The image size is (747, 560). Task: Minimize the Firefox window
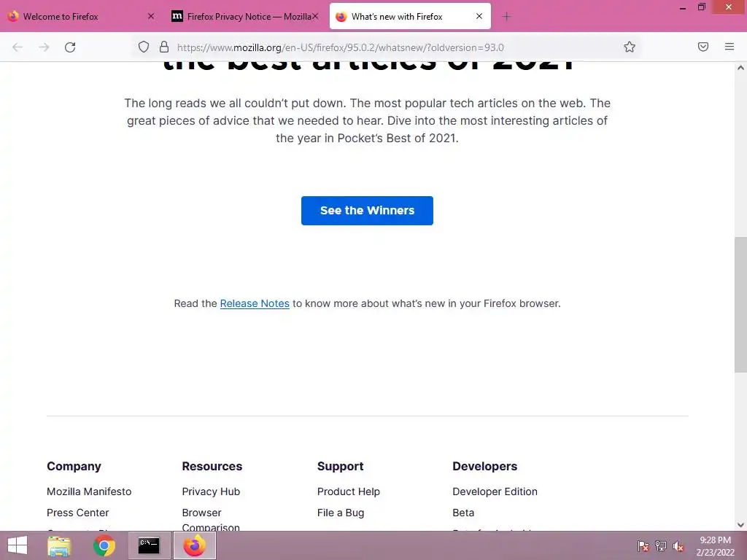click(x=683, y=8)
